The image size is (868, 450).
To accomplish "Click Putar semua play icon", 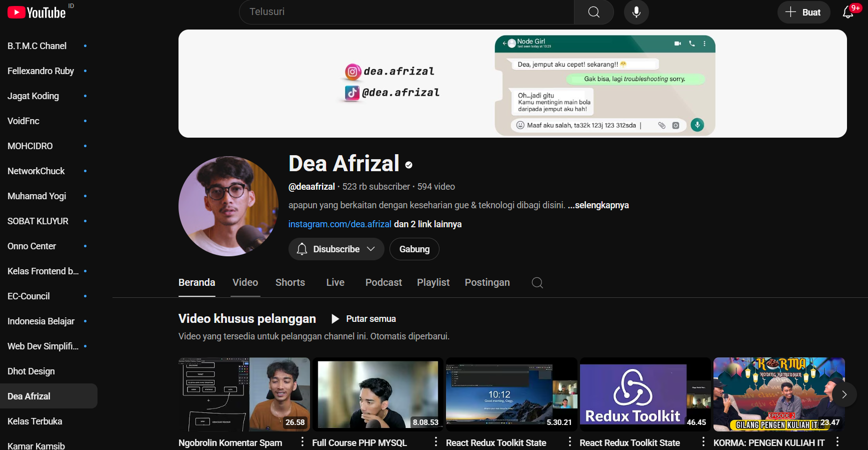I will [335, 319].
